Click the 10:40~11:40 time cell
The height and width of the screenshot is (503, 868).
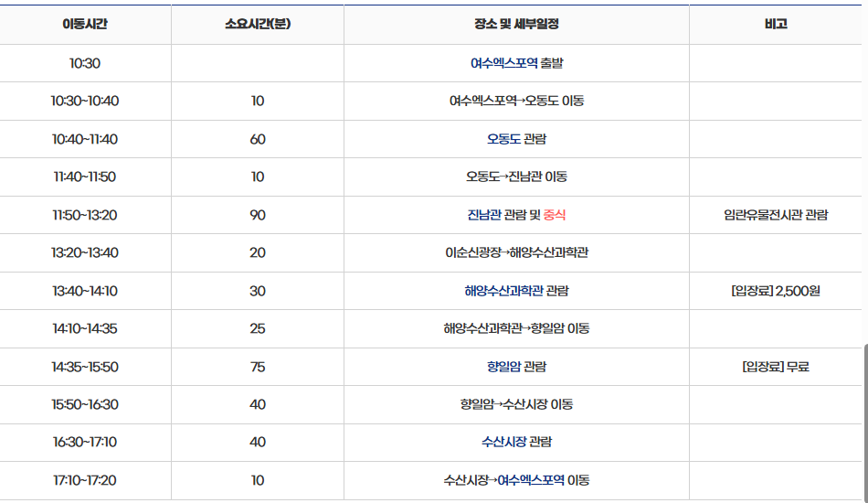coord(85,139)
